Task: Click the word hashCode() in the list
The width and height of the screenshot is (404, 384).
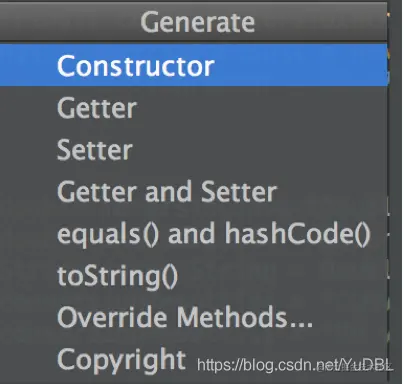Action: pyautogui.click(x=297, y=234)
